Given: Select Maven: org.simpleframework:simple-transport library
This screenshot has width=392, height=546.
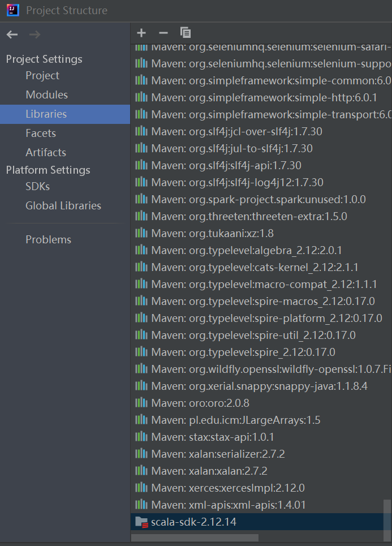Looking at the screenshot, I should (261, 114).
